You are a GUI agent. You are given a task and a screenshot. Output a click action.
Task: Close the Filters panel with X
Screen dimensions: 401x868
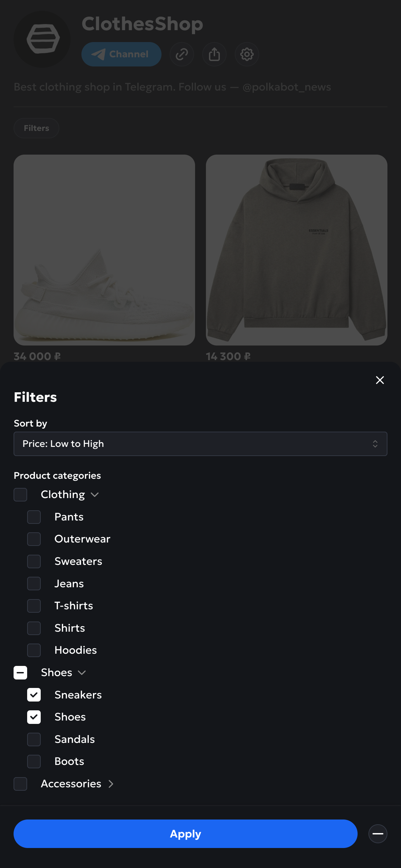coord(380,380)
